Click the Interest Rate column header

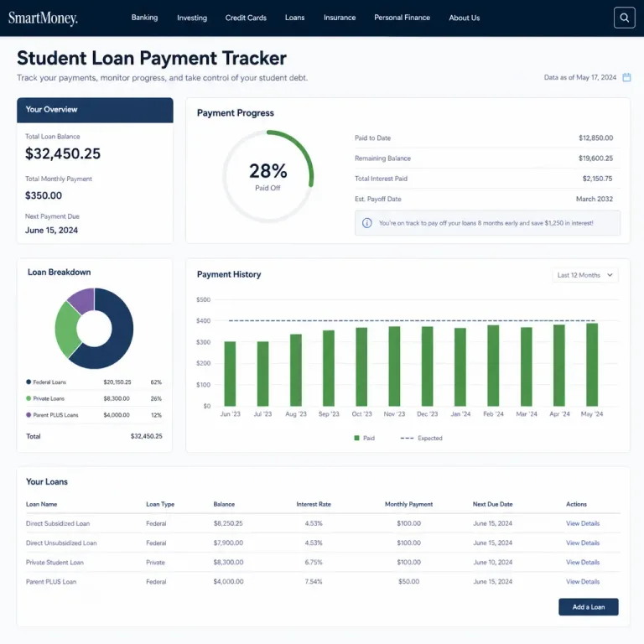[314, 504]
